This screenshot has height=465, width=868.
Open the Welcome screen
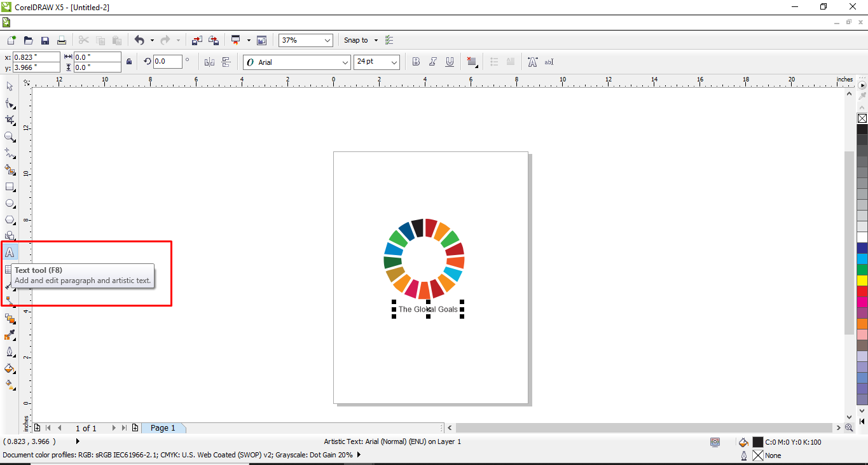pos(261,40)
